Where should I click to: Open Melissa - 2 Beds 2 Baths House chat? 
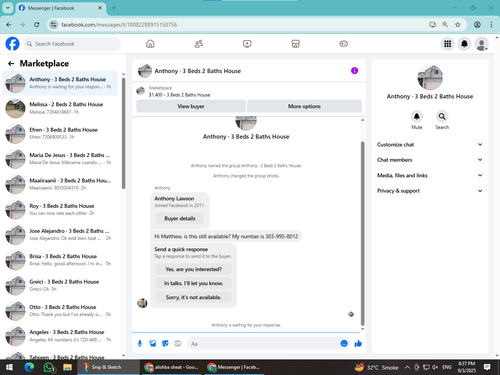click(x=60, y=108)
